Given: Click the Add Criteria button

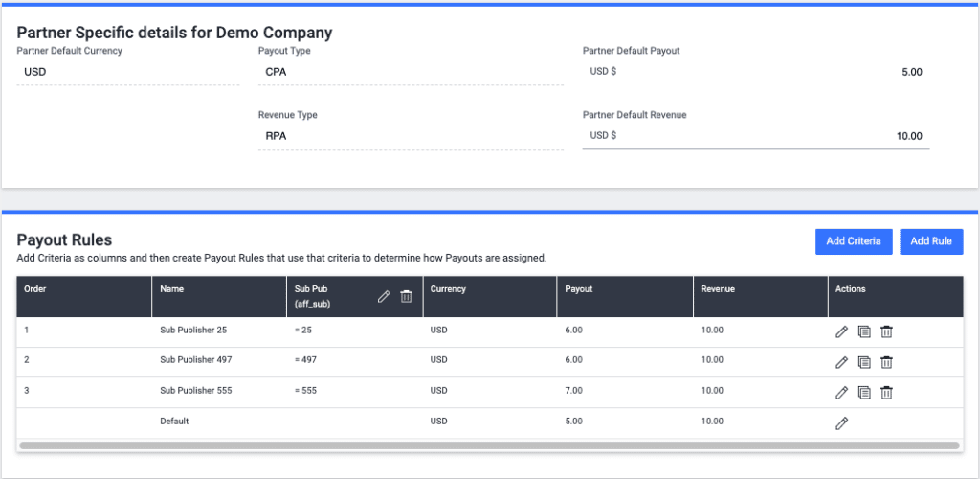Looking at the screenshot, I should [854, 241].
